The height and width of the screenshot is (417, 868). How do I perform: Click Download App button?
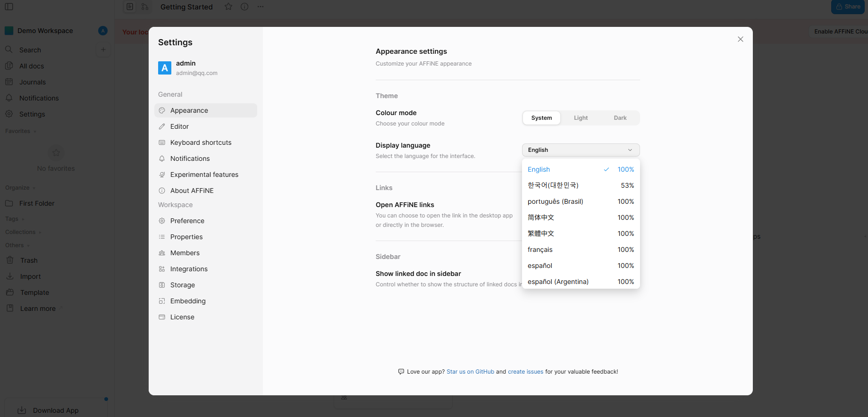tap(56, 409)
